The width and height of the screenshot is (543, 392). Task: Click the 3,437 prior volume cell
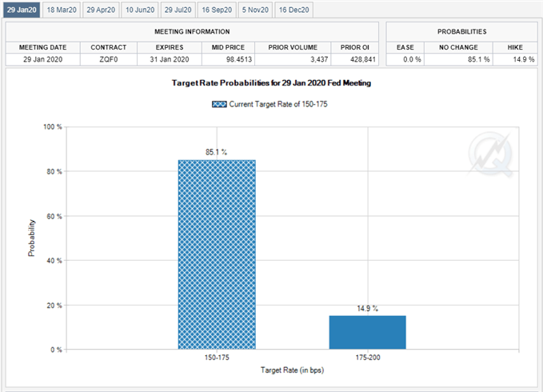[293, 59]
